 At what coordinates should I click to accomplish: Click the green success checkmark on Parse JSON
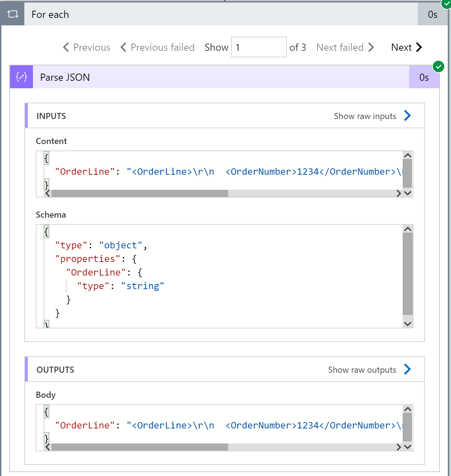[x=439, y=66]
